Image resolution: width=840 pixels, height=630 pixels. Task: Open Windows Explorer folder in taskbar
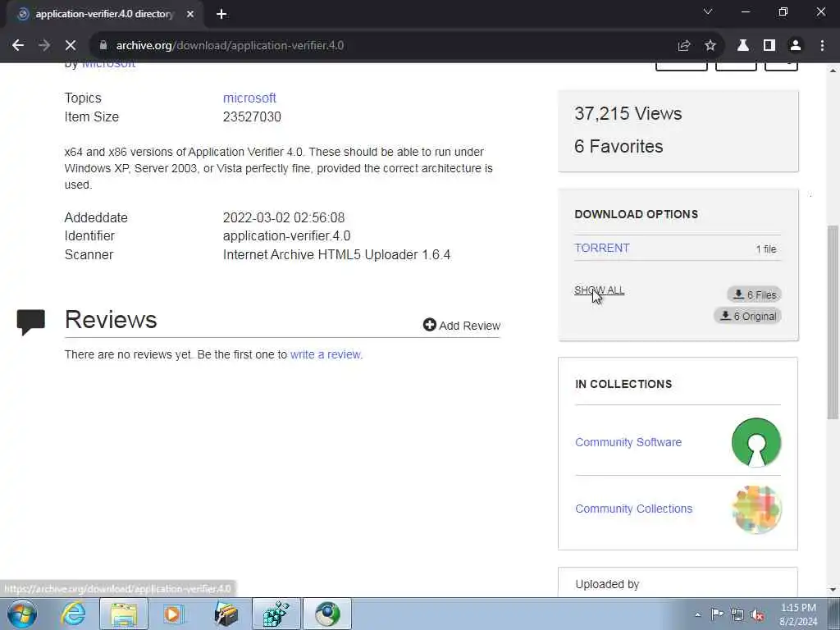124,614
